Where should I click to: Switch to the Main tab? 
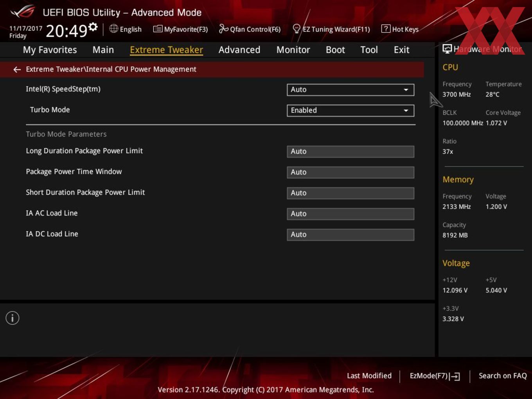click(x=103, y=50)
